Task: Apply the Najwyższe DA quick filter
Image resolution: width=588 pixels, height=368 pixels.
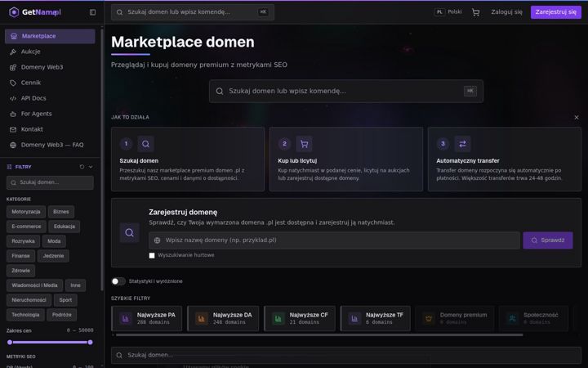Action: point(223,318)
